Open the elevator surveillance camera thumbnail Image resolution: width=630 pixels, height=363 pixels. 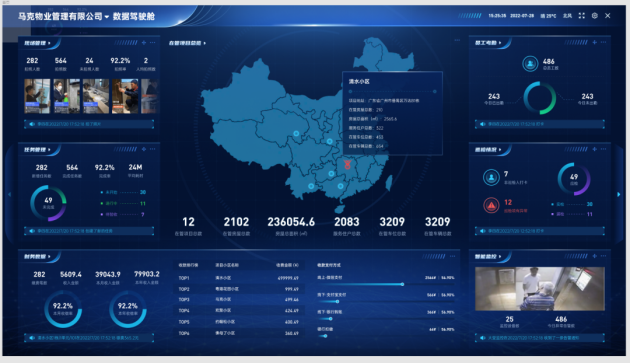(x=540, y=289)
